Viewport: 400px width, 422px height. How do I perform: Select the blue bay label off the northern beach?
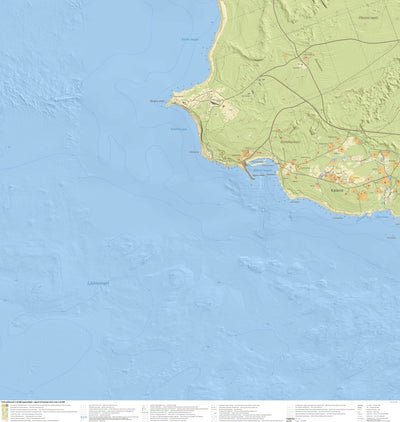(190, 39)
